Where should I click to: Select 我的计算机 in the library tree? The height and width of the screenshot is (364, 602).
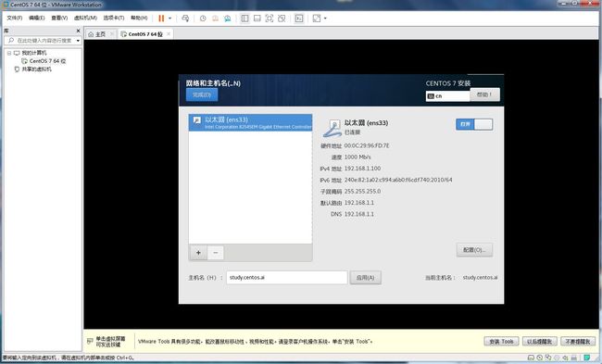pyautogui.click(x=33, y=53)
